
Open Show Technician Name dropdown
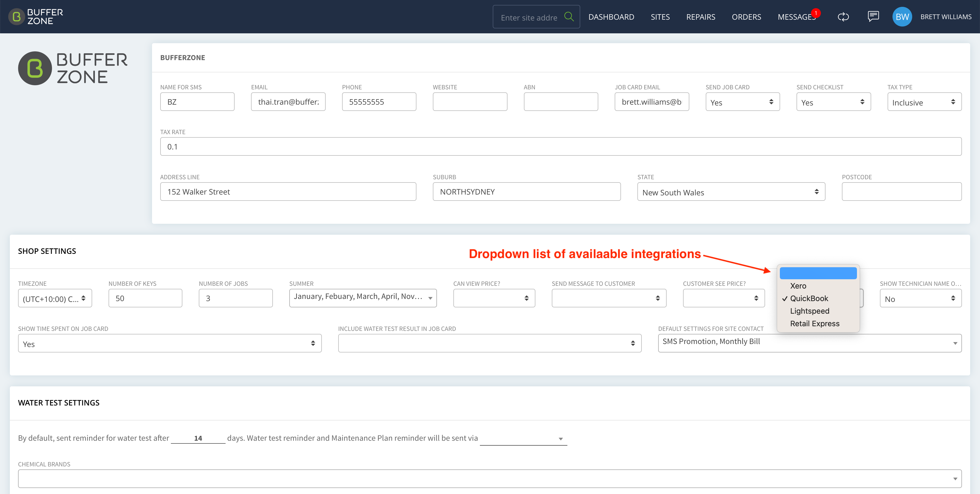[921, 298]
